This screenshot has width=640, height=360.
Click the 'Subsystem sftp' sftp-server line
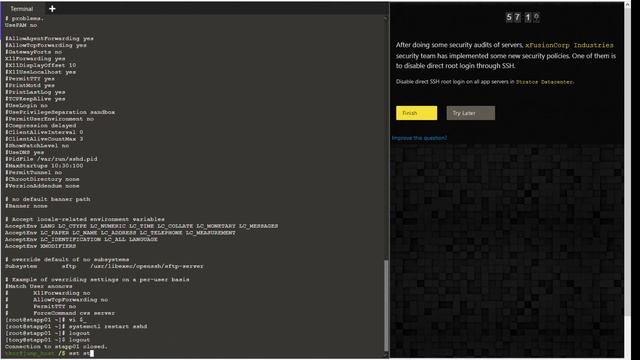(x=104, y=266)
